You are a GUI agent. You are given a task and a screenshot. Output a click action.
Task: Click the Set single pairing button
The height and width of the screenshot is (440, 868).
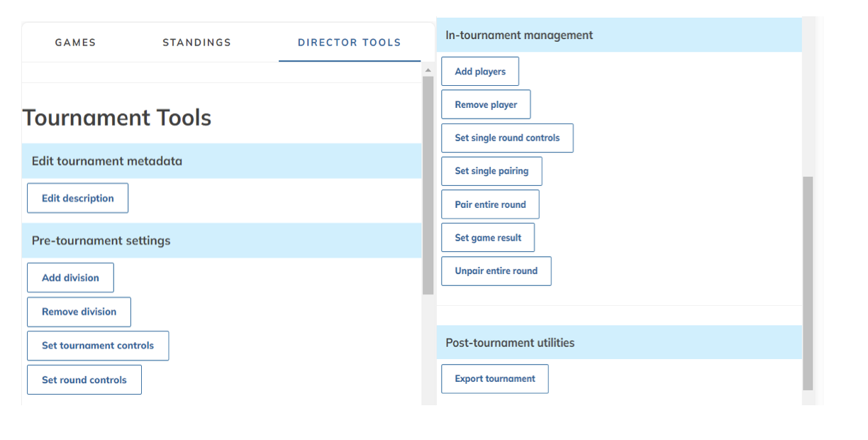click(491, 171)
